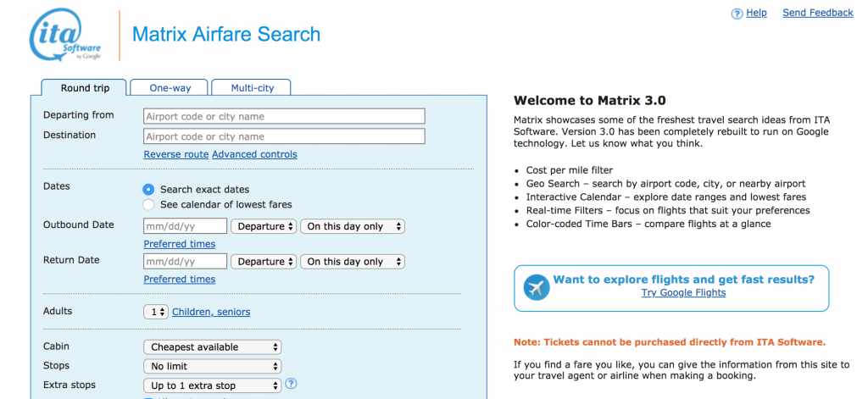Click the Matrix Airfare Search title
The height and width of the screenshot is (399, 868).
(225, 35)
